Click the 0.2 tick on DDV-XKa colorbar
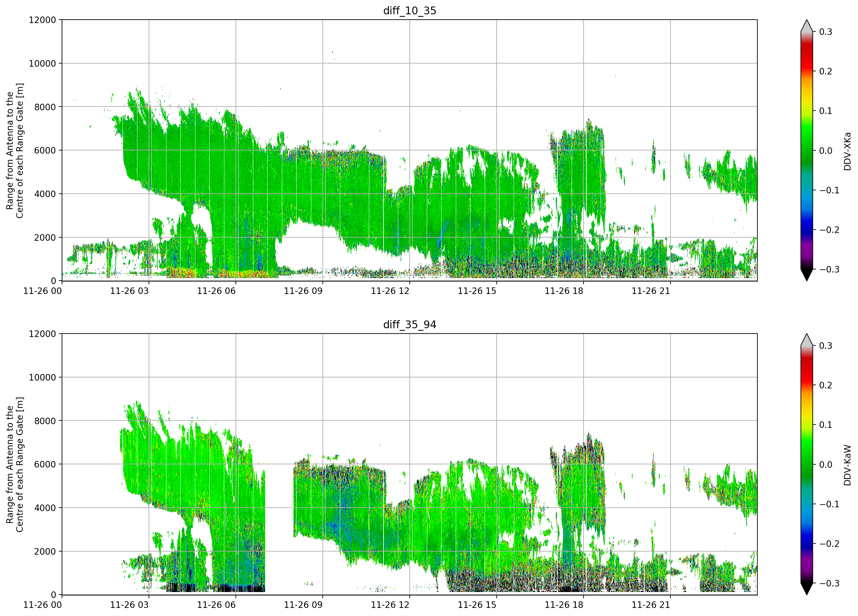 826,71
